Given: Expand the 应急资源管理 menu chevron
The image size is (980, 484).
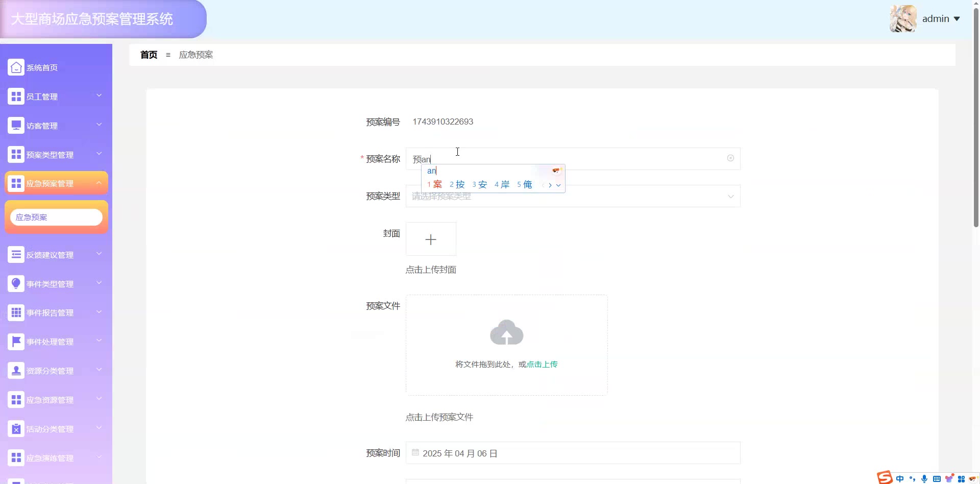Looking at the screenshot, I should click(99, 399).
